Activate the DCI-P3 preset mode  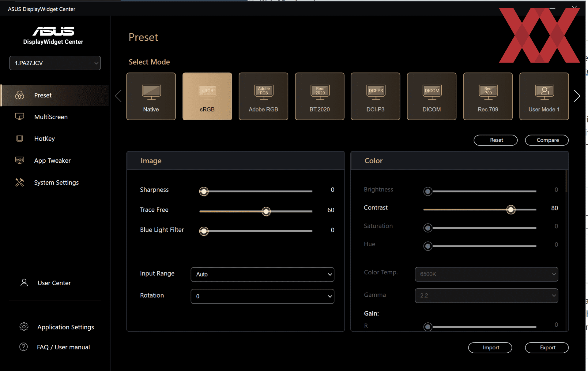point(375,96)
